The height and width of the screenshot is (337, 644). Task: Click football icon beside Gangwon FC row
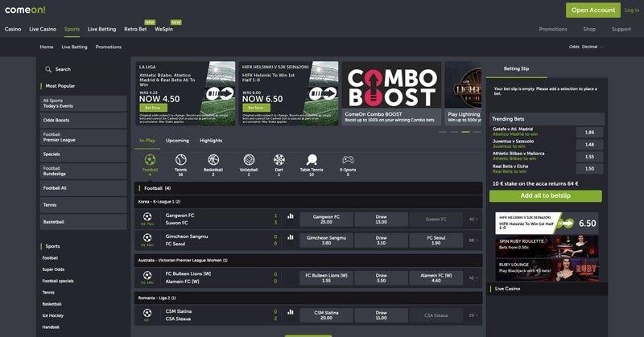(147, 216)
